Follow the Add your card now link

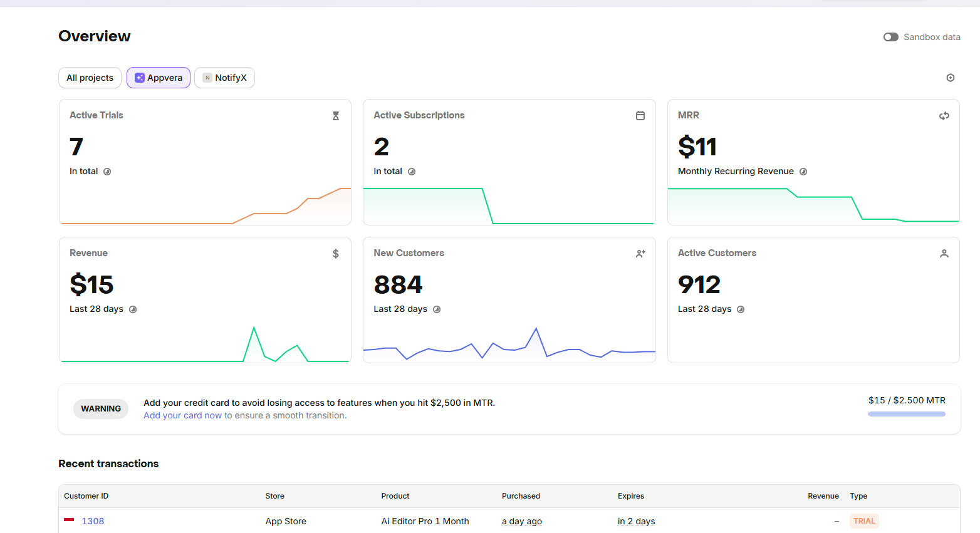(x=182, y=415)
